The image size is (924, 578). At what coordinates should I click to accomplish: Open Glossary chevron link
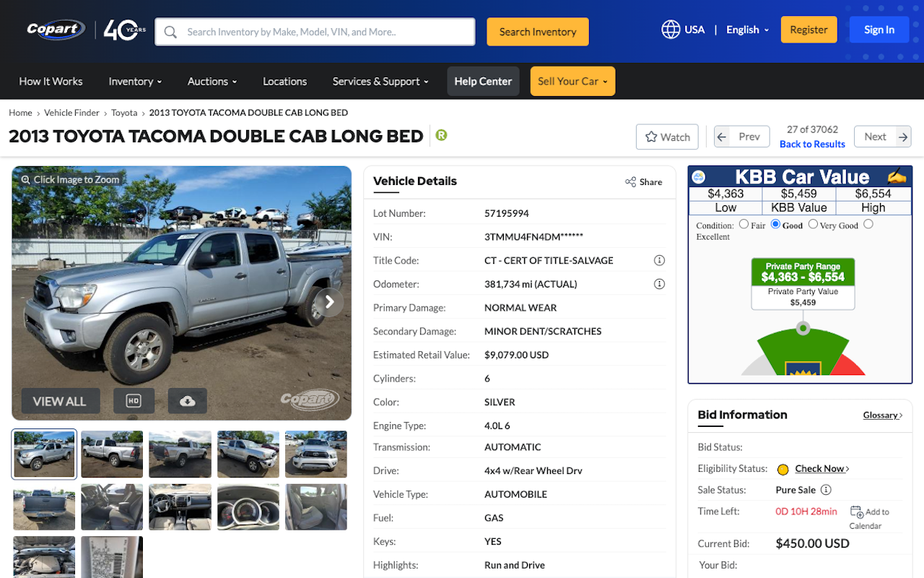pyautogui.click(x=883, y=415)
